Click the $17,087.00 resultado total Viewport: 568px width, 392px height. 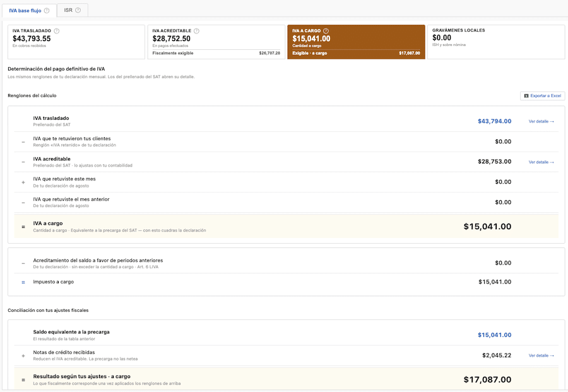tap(487, 379)
